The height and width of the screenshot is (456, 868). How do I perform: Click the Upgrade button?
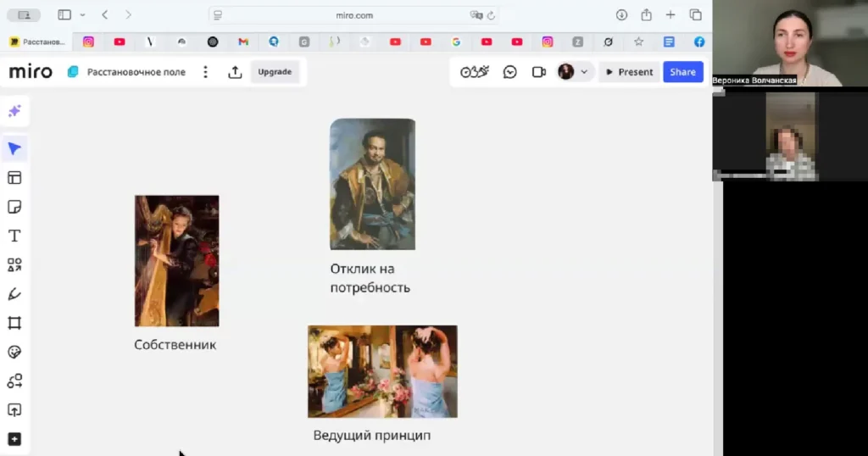point(275,72)
